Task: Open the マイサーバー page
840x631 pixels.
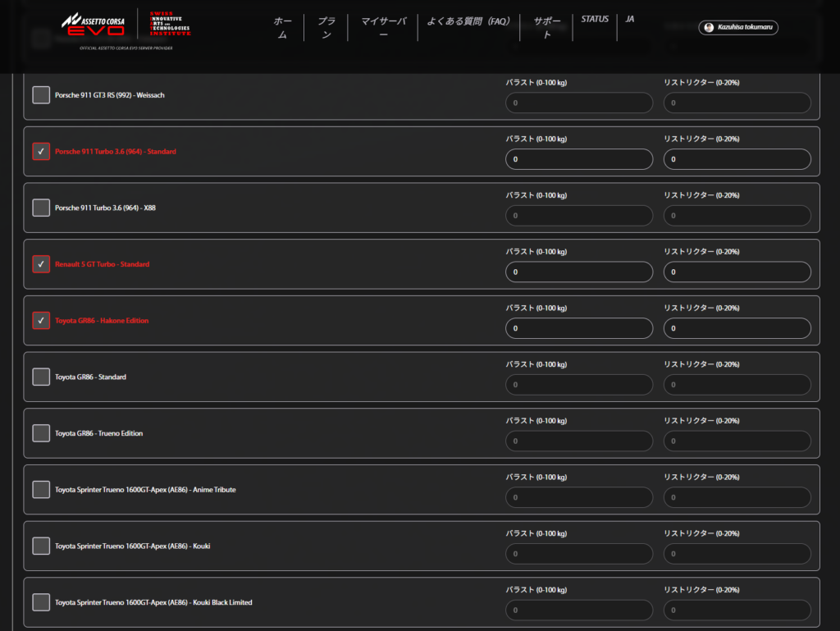Action: pyautogui.click(x=383, y=27)
